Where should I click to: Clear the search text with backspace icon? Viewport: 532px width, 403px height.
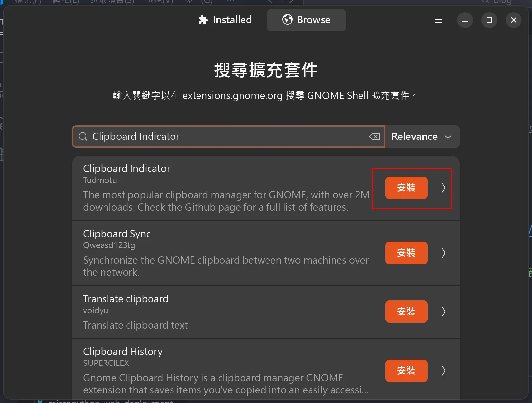click(374, 137)
